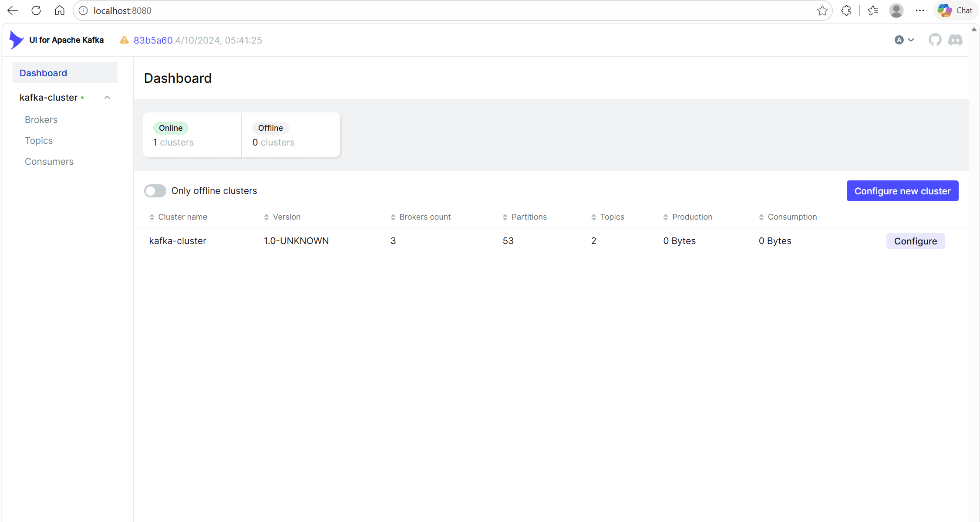Click the orange warning triangle icon
The image size is (980, 522).
pos(124,40)
